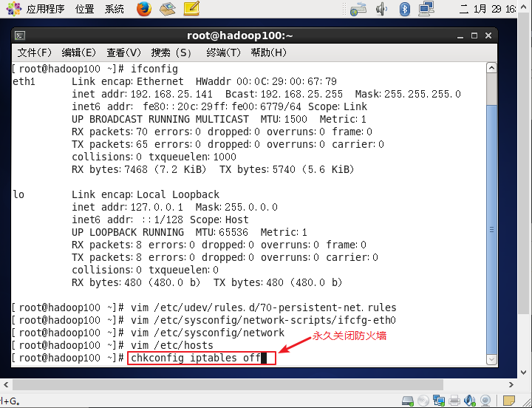
Task: Click the ifconfig command at top
Action: click(x=154, y=69)
